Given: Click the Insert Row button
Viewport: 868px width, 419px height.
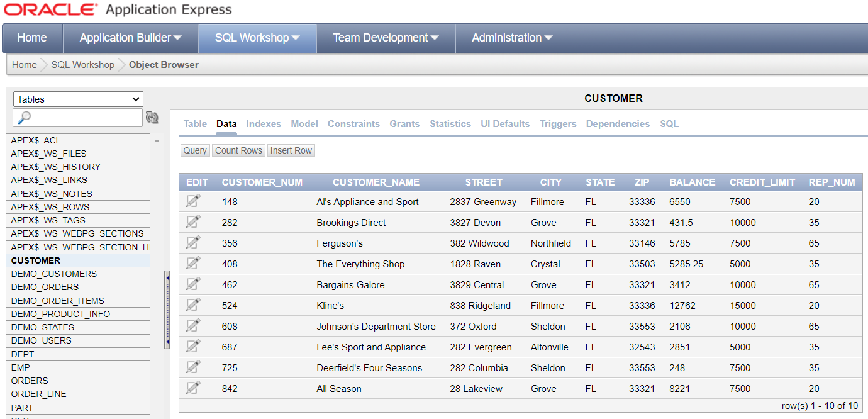Looking at the screenshot, I should tap(291, 150).
